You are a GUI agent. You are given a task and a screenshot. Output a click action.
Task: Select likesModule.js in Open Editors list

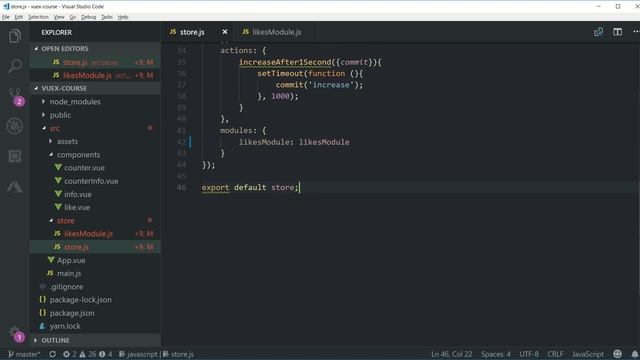[95, 76]
